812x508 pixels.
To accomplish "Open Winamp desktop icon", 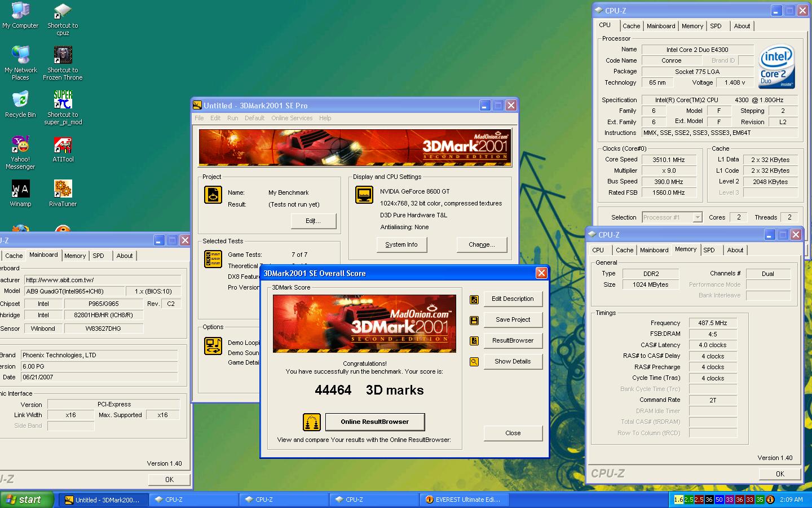I will (x=20, y=193).
